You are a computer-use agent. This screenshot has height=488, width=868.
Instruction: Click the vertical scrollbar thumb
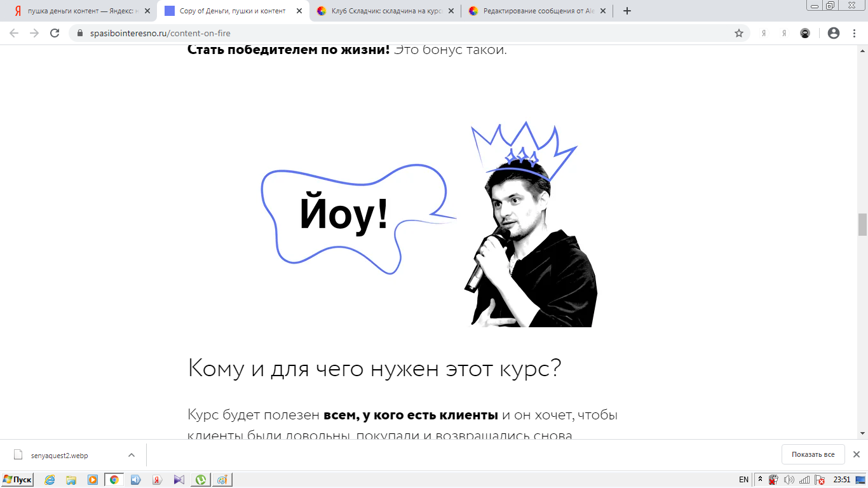coord(862,225)
